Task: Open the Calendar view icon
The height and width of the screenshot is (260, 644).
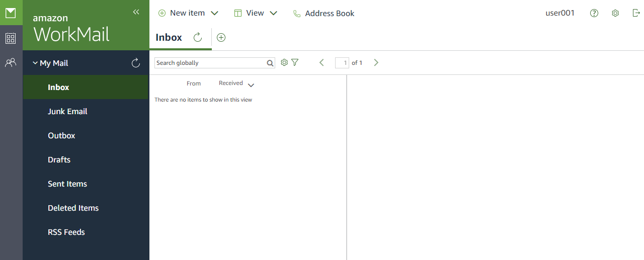Action: pyautogui.click(x=11, y=38)
